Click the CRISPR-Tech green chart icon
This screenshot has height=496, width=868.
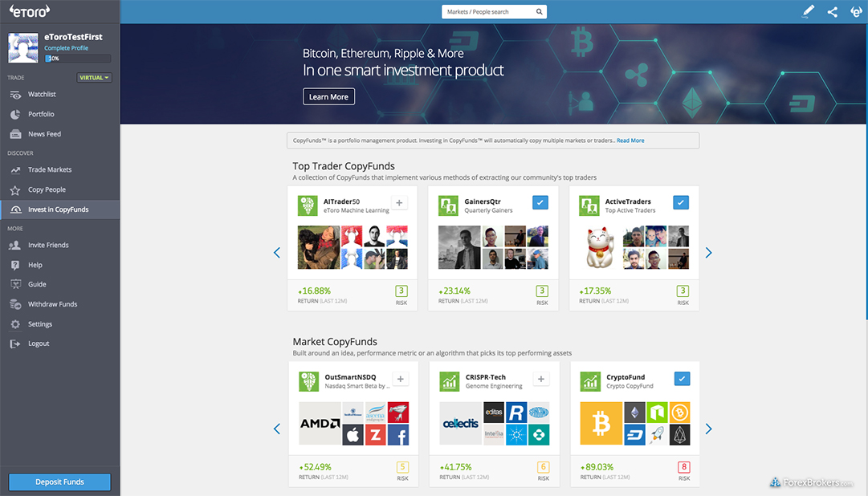coord(450,381)
